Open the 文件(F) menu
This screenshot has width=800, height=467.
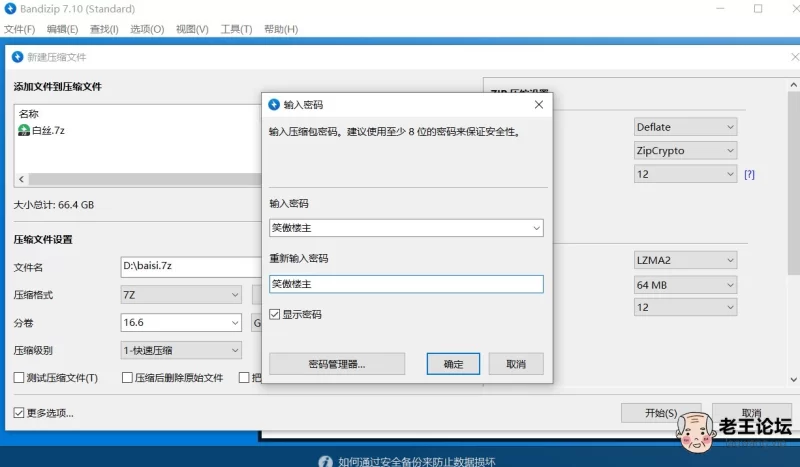pos(19,29)
